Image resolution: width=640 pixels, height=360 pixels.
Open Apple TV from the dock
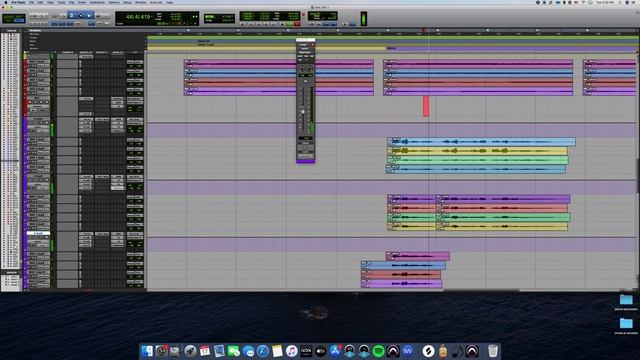point(320,351)
